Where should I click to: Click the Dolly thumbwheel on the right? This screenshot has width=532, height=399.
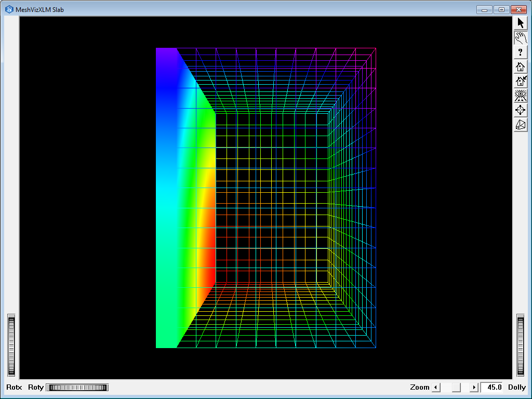tap(521, 345)
